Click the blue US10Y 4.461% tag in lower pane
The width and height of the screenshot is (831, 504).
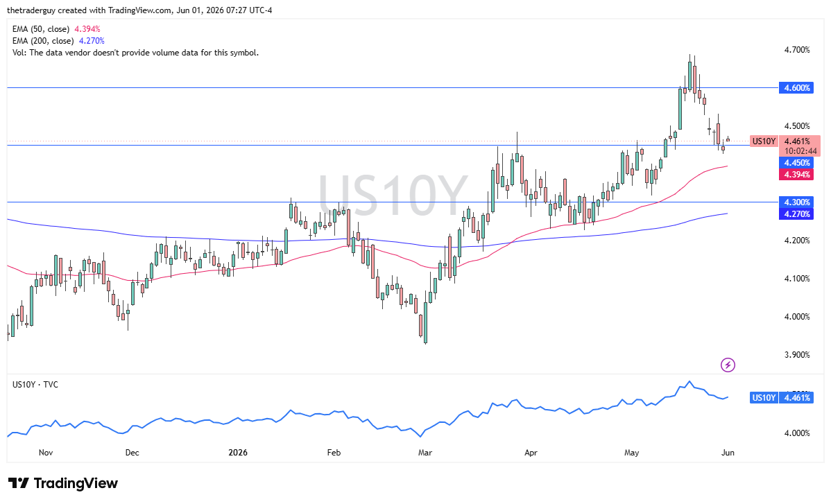pos(780,398)
